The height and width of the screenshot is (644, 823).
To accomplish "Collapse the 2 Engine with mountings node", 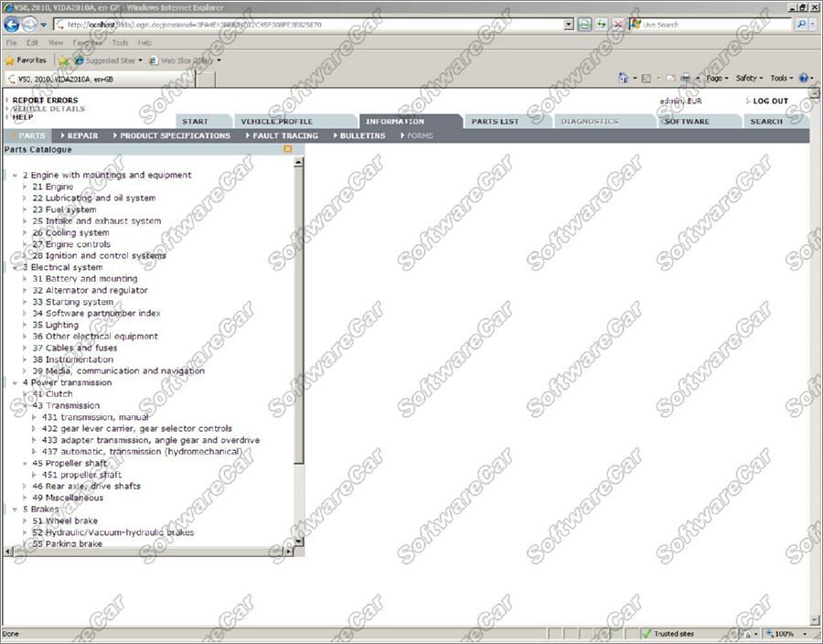I will pos(16,176).
